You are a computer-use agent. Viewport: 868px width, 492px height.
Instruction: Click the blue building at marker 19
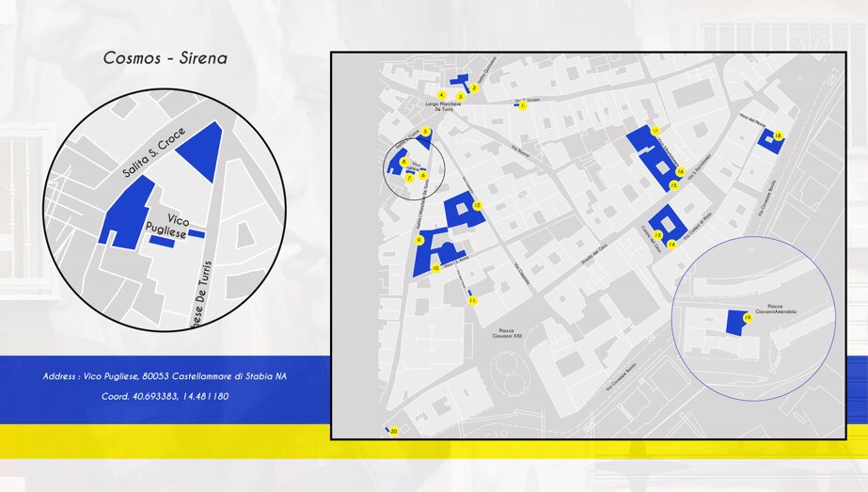coord(735,323)
